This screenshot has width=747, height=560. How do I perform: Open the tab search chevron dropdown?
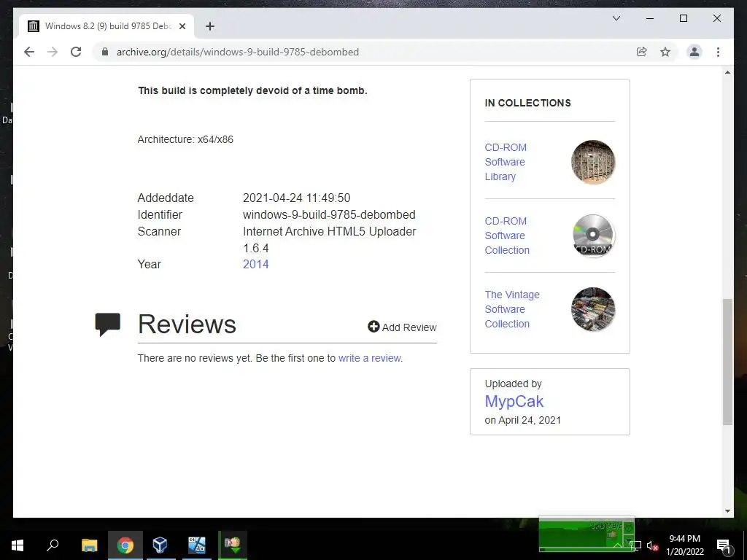pyautogui.click(x=616, y=18)
